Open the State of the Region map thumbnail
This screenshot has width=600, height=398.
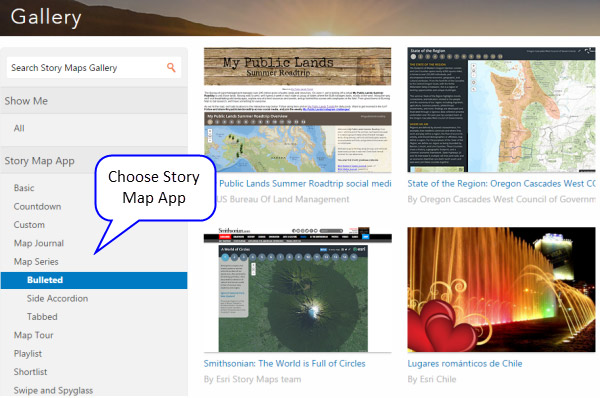[501, 110]
